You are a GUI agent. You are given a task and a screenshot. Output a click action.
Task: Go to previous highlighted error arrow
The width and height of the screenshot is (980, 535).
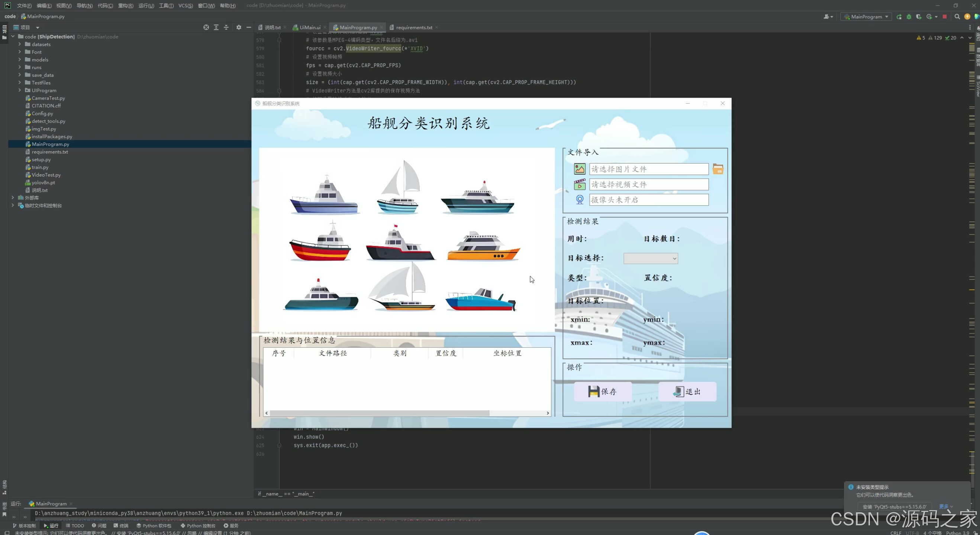(962, 38)
